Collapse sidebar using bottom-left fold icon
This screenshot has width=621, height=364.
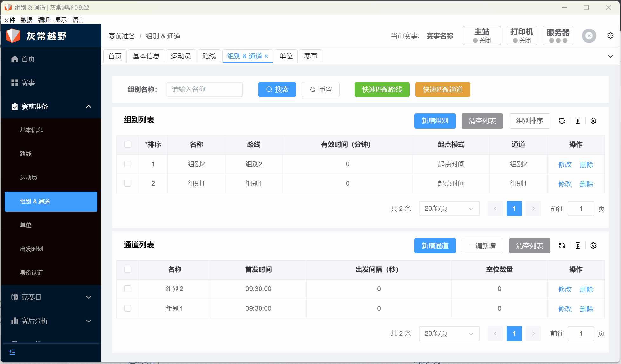point(12,352)
